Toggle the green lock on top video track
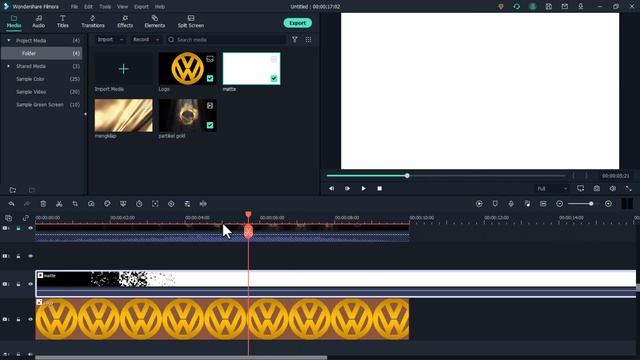The width and height of the screenshot is (640, 360). click(x=18, y=228)
